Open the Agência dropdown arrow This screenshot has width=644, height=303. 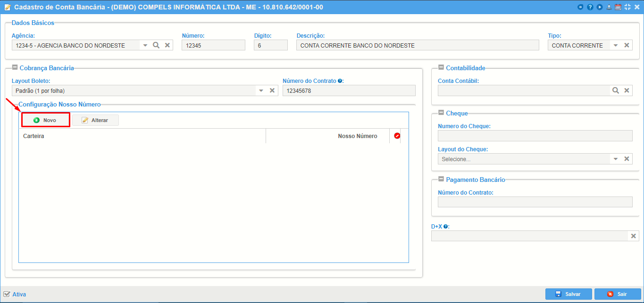coord(145,45)
